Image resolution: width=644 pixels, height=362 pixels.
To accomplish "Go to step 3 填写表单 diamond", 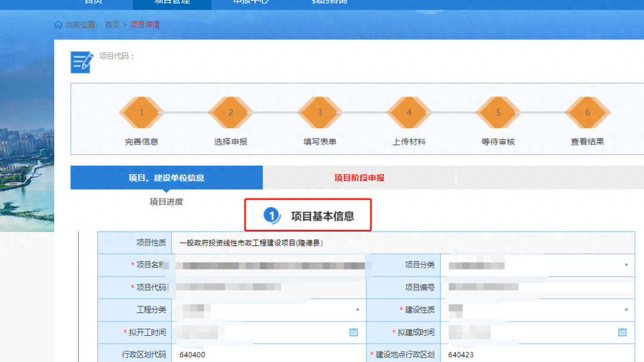I will tap(320, 112).
